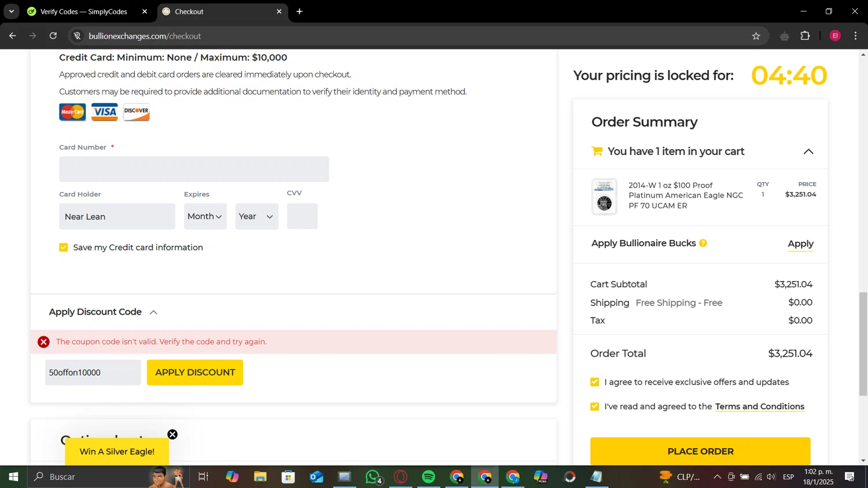Click the MasterCard logo
Viewport: 868px width, 488px height.
[x=72, y=112]
